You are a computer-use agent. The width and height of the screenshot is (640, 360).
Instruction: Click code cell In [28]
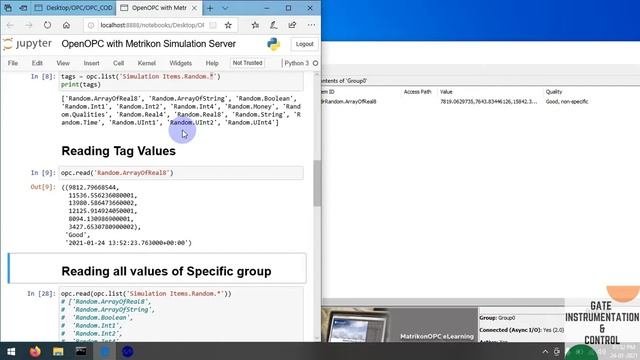pos(181,313)
